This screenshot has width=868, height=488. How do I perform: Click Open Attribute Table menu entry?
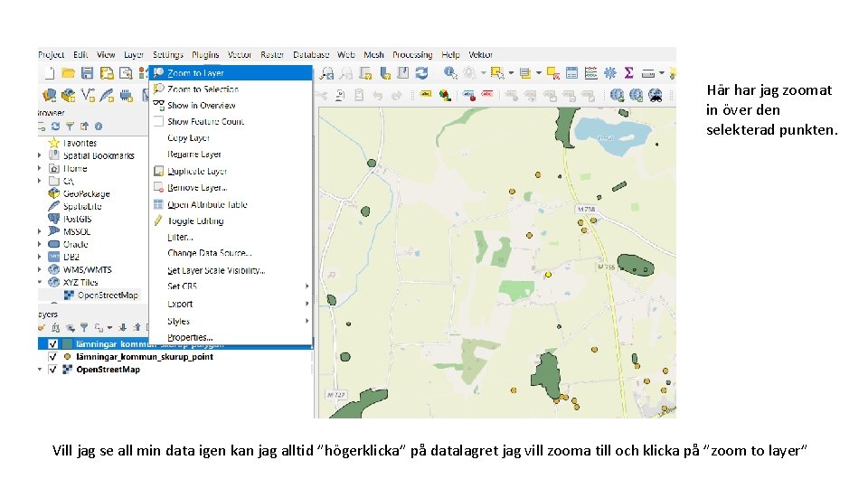click(x=207, y=205)
